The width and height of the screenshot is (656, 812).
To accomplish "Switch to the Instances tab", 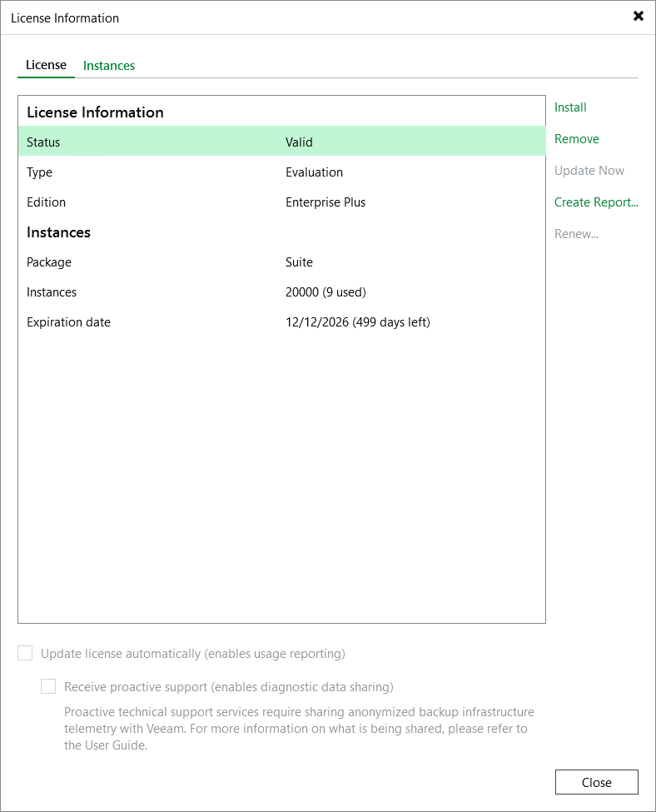I will click(x=108, y=64).
